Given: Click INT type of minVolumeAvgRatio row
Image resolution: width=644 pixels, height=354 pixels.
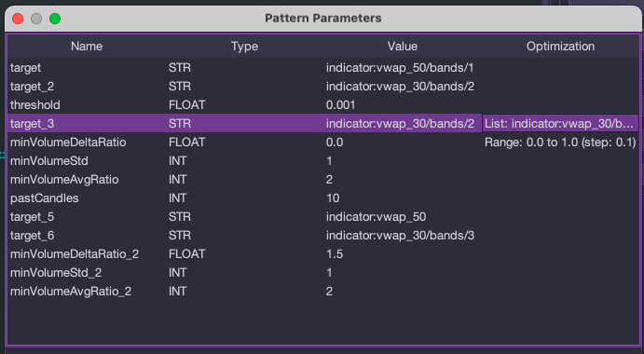Looking at the screenshot, I should point(177,180).
